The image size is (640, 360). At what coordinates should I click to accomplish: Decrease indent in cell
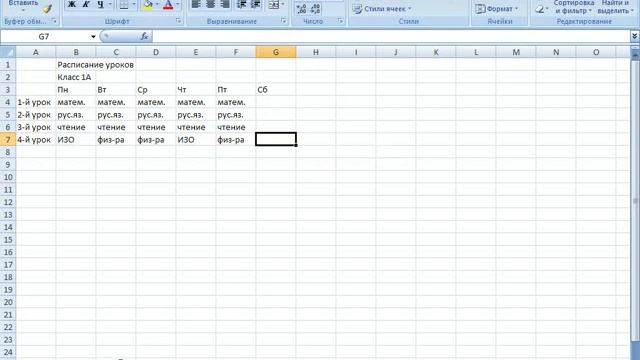click(241, 4)
